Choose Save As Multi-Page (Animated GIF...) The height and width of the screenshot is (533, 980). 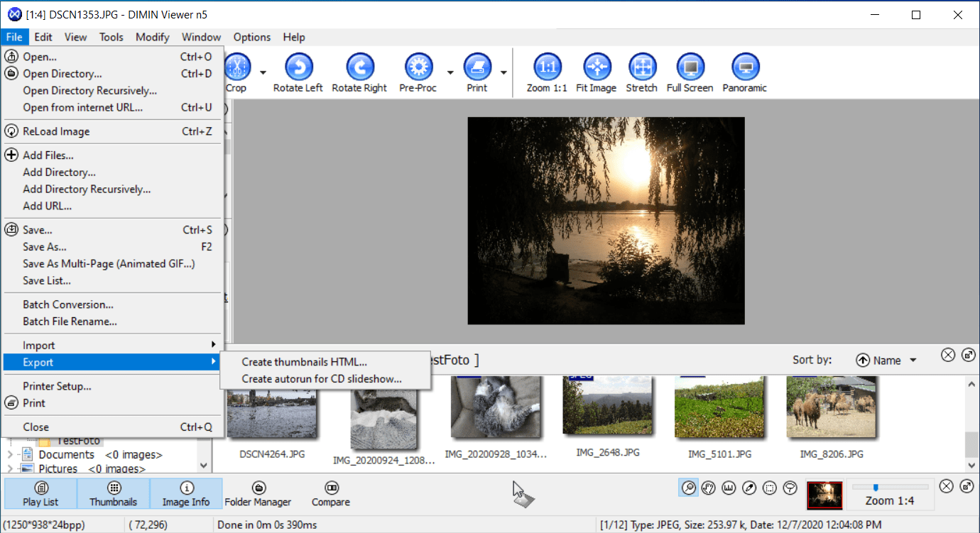[x=113, y=264]
